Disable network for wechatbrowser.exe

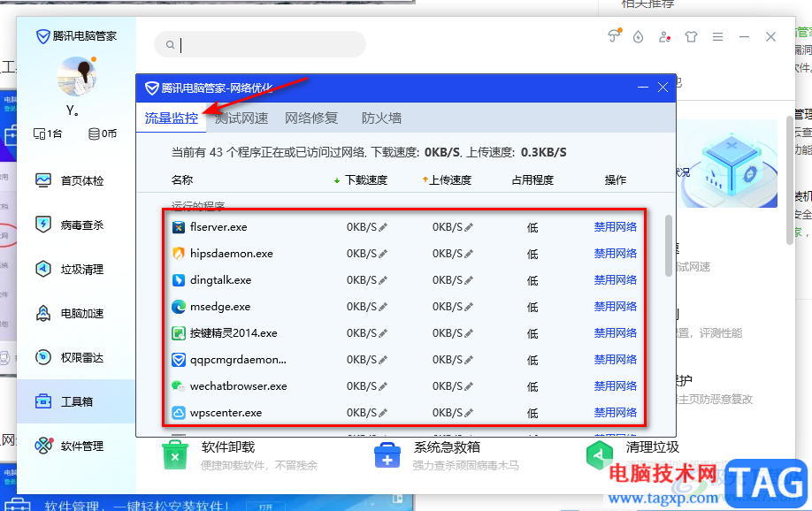(x=616, y=385)
